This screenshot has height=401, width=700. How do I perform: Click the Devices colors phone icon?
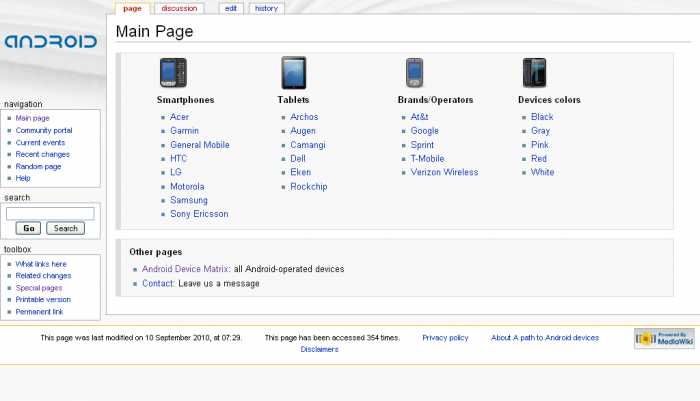click(535, 73)
